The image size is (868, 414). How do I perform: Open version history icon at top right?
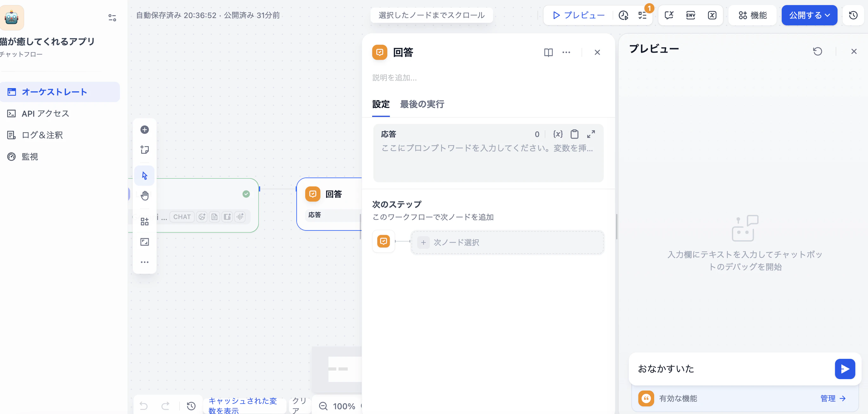(x=853, y=15)
